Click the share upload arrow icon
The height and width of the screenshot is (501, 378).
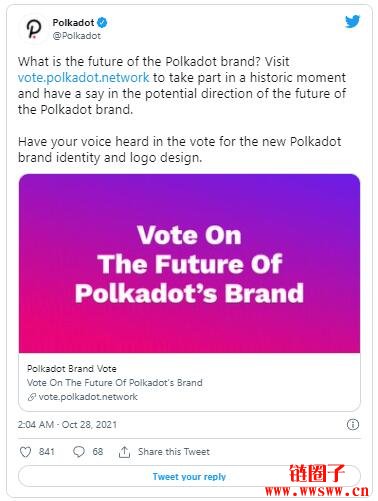coord(124,452)
